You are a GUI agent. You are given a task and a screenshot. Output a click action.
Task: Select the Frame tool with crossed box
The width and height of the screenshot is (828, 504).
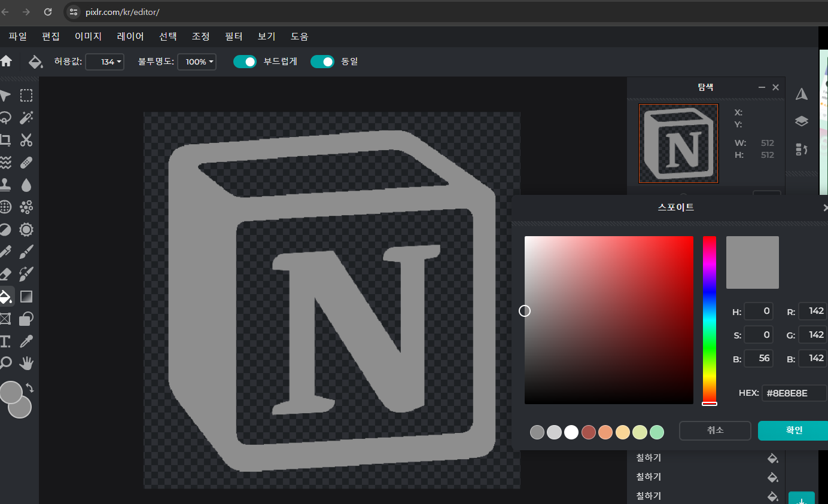point(5,319)
